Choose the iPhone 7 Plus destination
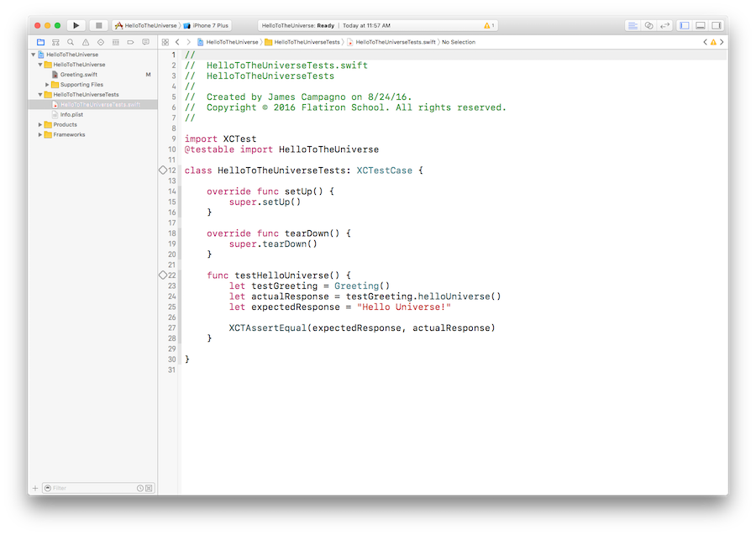The height and width of the screenshot is (535, 756). (206, 25)
